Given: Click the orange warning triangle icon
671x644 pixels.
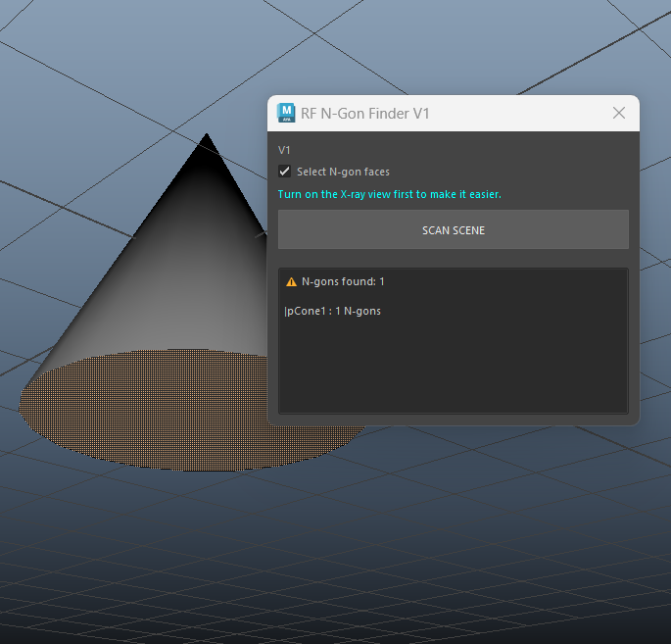Looking at the screenshot, I should 291,282.
